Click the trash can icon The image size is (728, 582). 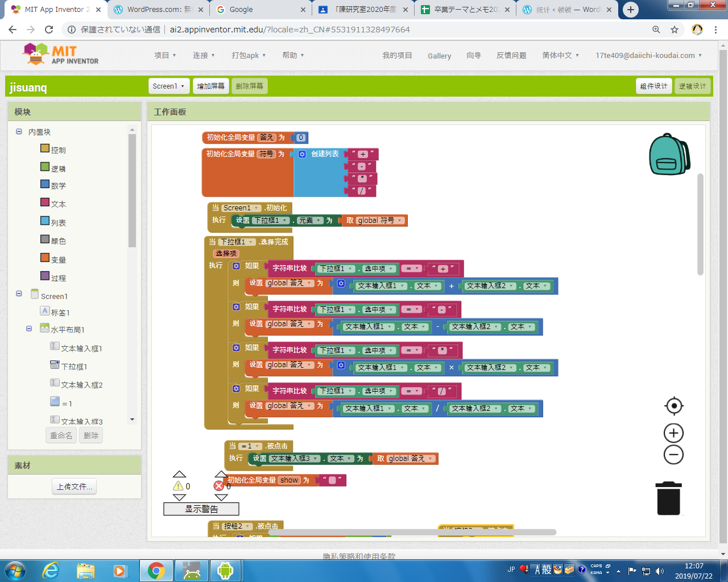[x=668, y=498]
